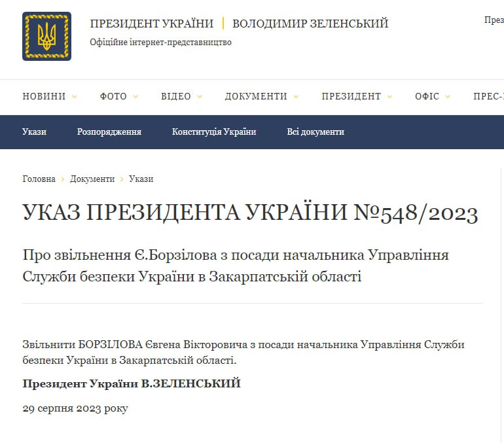Expand the ОФІС menu chevron

(x=448, y=97)
